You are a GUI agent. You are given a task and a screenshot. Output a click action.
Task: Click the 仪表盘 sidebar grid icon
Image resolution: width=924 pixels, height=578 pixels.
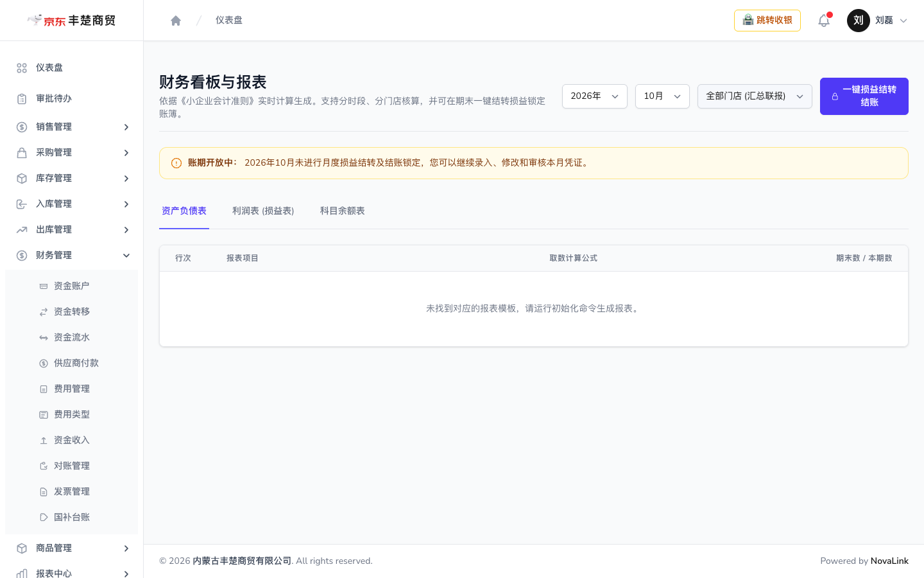pos(22,68)
